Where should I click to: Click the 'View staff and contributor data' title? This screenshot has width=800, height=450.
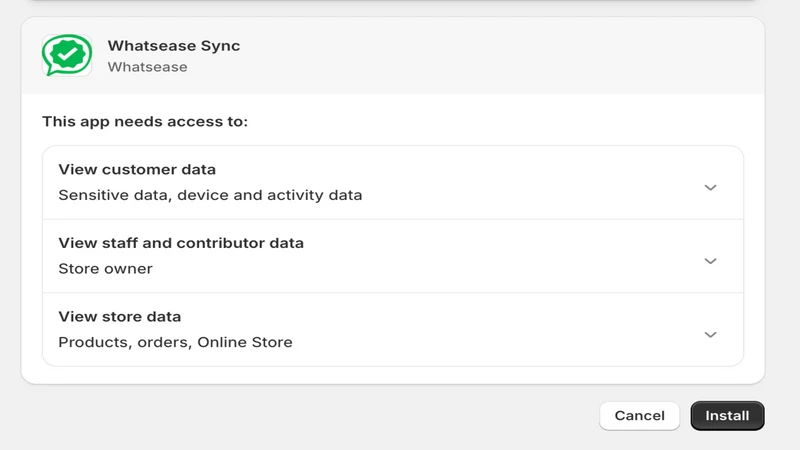click(181, 243)
